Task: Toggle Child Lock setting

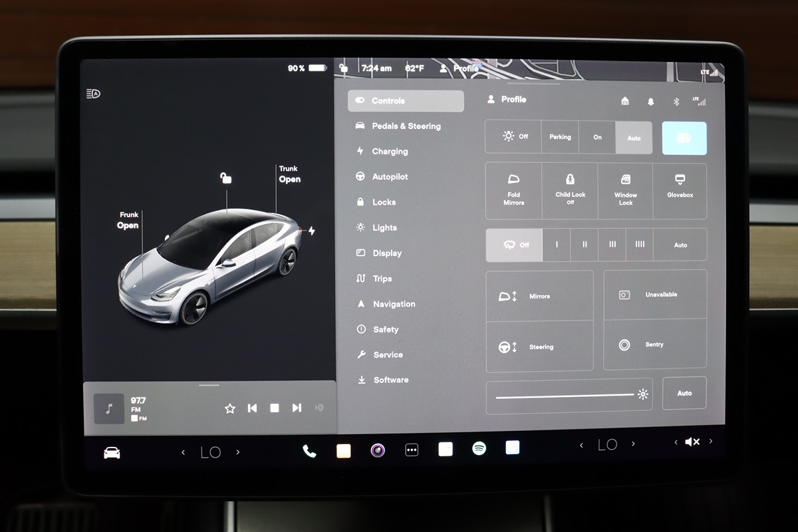Action: 570,191
